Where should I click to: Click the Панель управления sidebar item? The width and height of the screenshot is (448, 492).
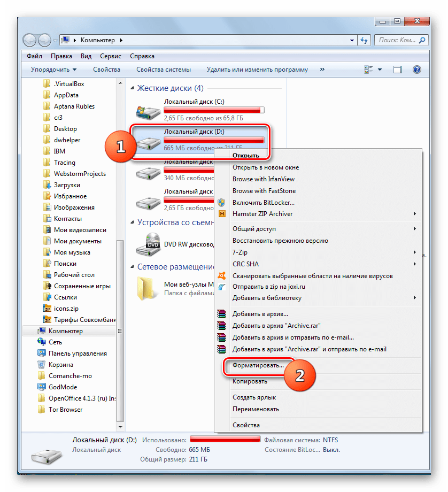coord(78,353)
